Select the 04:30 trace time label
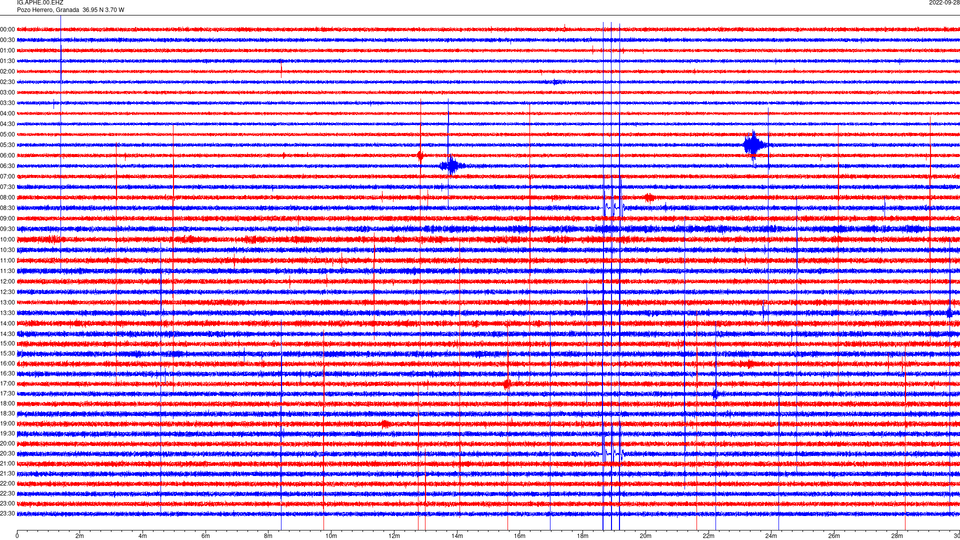Viewport: 960px width, 540px height. click(x=7, y=124)
